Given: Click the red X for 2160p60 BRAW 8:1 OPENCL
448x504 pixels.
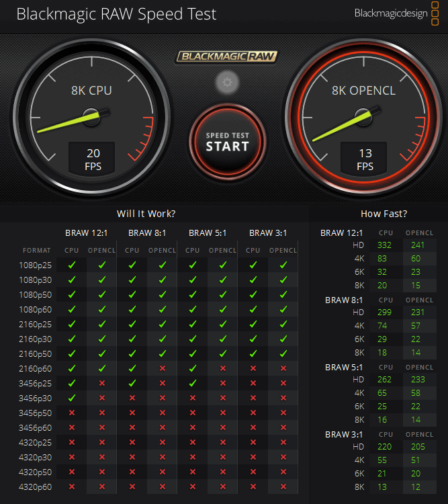Looking at the screenshot, I should click(x=162, y=368).
